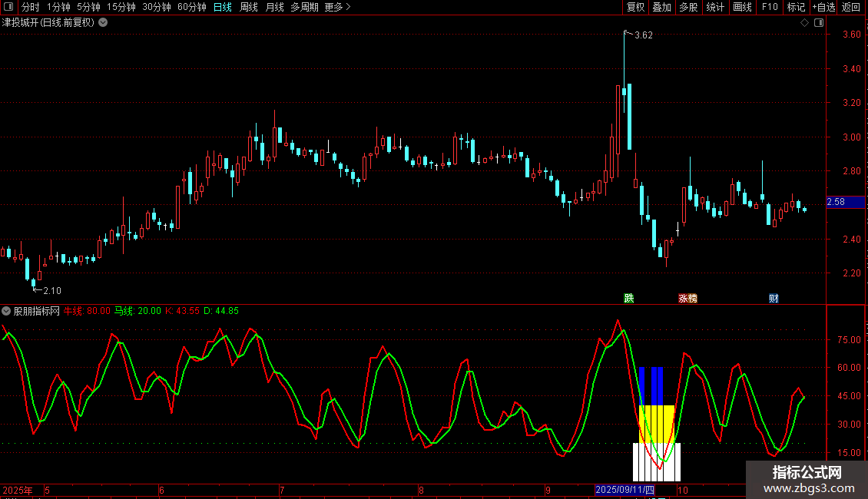The width and height of the screenshot is (868, 499).
Task: Switch to 周线 weekly chart
Action: pyautogui.click(x=249, y=7)
